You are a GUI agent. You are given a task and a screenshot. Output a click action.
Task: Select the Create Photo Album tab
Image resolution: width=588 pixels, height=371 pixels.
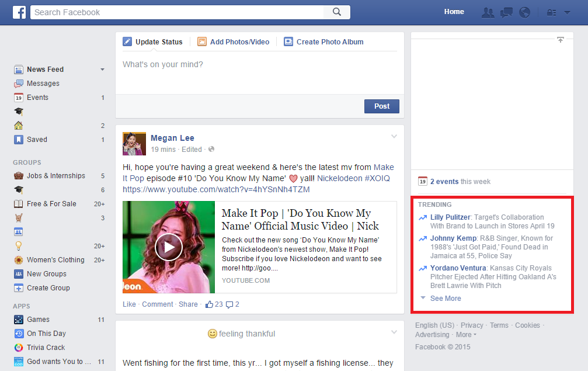tap(323, 41)
